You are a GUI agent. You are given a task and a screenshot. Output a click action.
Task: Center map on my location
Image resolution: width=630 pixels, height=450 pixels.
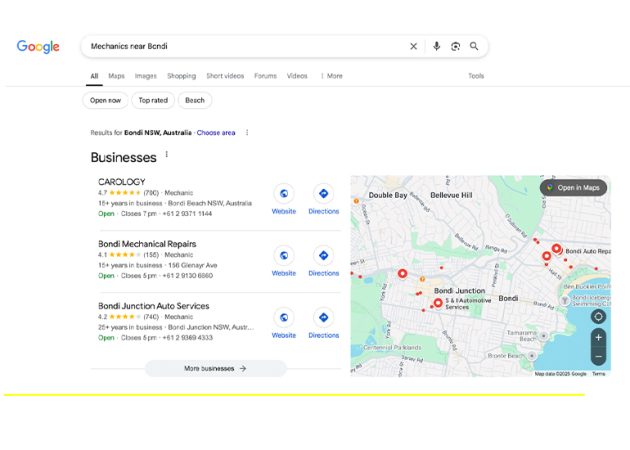tap(598, 317)
